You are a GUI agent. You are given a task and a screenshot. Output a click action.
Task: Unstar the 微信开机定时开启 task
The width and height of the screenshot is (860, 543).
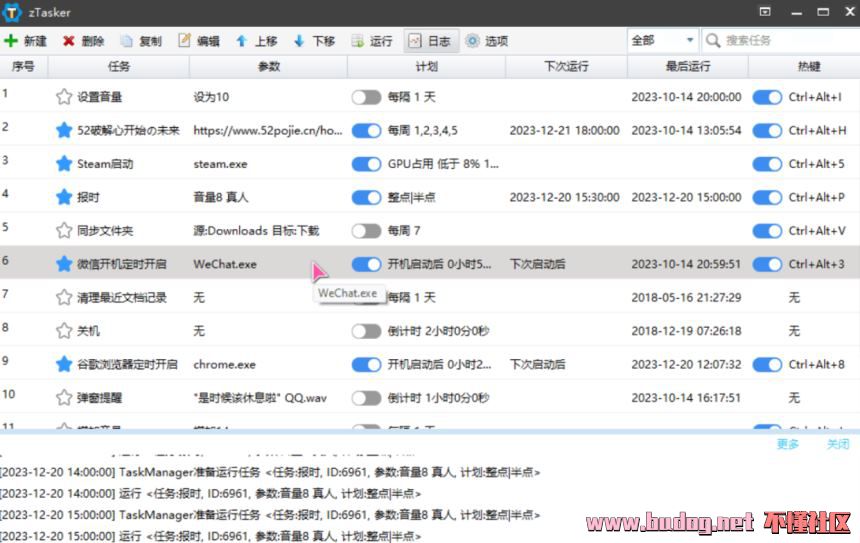tap(64, 264)
